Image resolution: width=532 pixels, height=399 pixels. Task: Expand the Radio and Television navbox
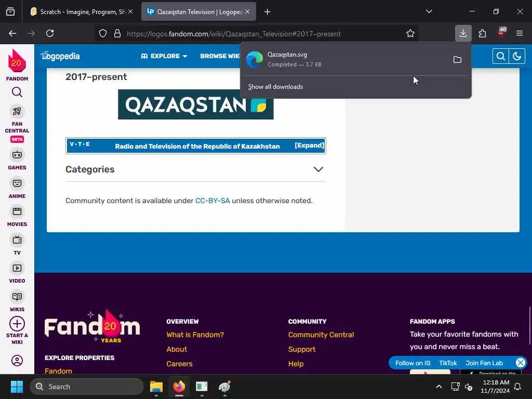click(x=310, y=145)
